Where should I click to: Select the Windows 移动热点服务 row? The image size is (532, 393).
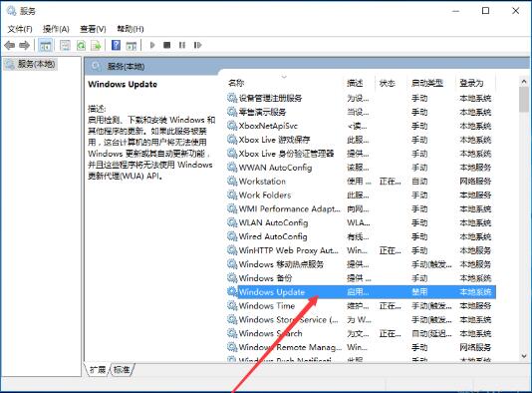coord(361,264)
